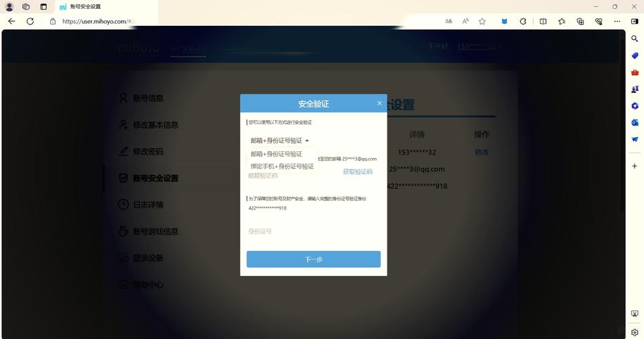Add page to favorites star
The height and width of the screenshot is (339, 644).
[482, 21]
